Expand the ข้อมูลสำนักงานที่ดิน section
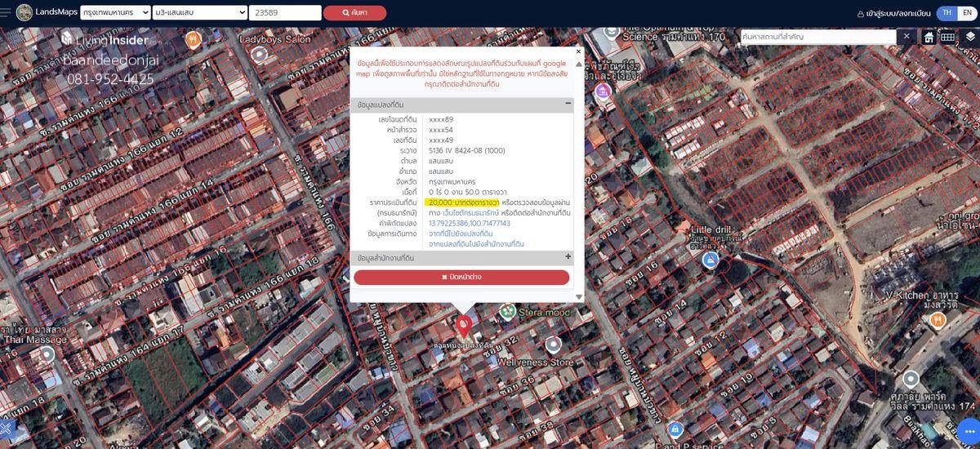The width and height of the screenshot is (980, 449). coord(568,257)
